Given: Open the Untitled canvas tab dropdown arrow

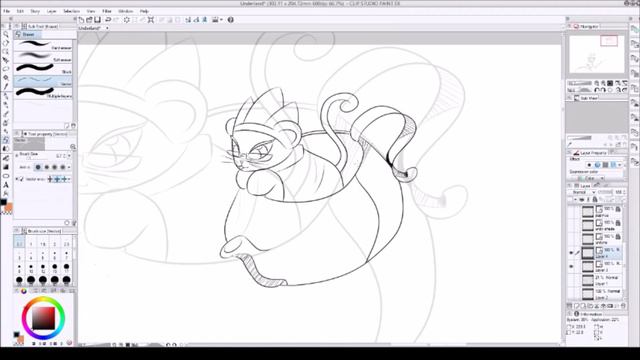Looking at the screenshot, I should point(107,28).
